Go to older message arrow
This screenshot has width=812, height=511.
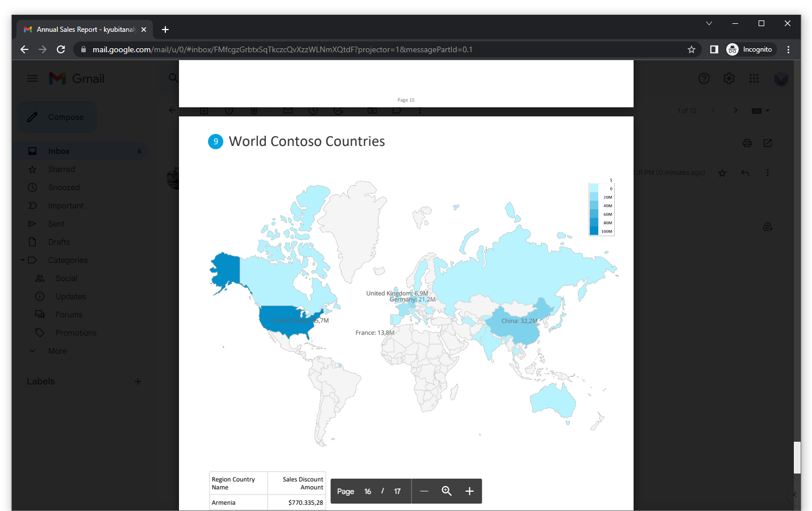coord(735,110)
